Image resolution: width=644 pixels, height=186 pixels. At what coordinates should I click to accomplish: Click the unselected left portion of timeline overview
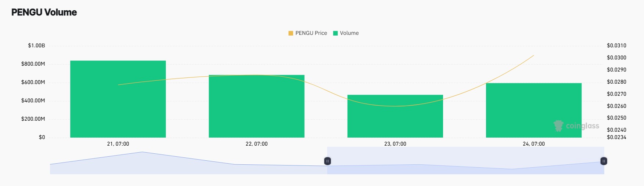[x=188, y=163]
